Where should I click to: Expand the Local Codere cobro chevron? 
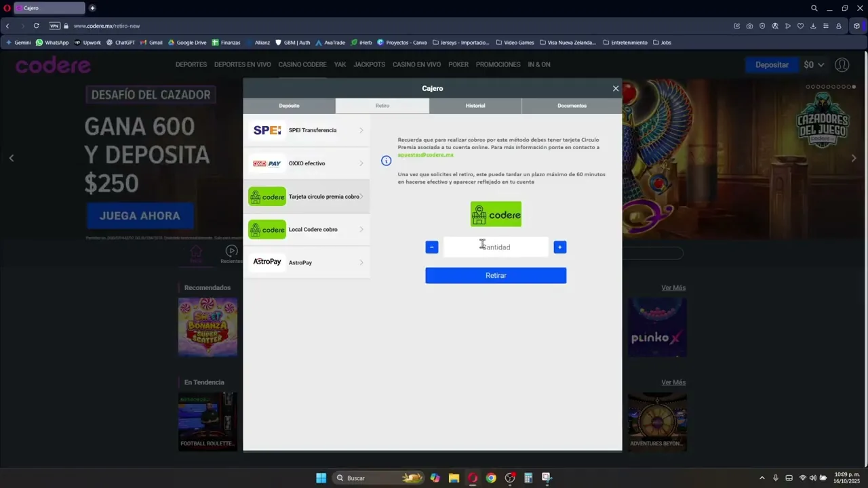tap(361, 229)
